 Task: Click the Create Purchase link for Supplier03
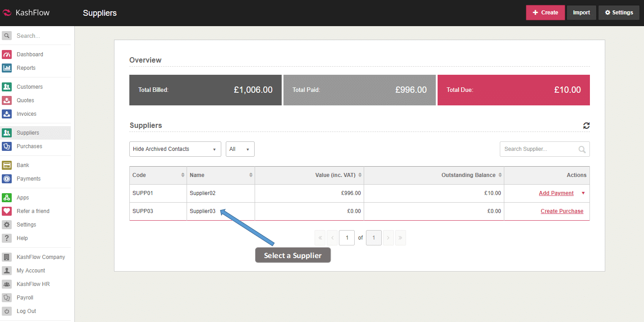(562, 211)
